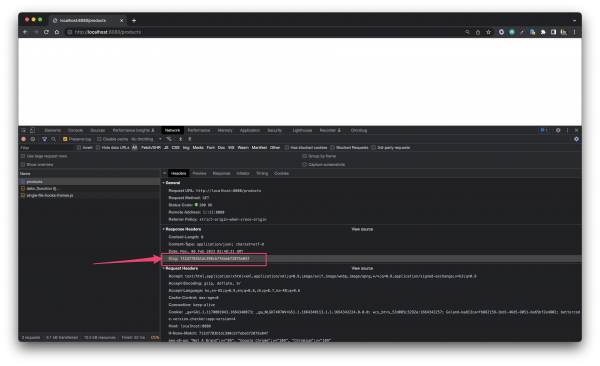600x366 pixels.
Task: Close the request details pane
Action: point(165,173)
